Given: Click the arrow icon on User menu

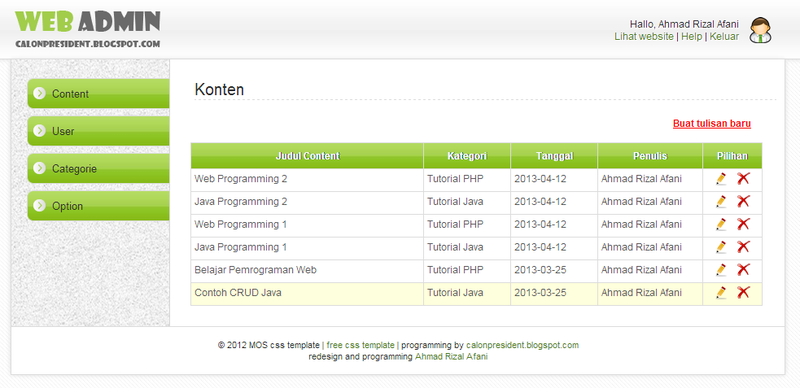Looking at the screenshot, I should [39, 131].
